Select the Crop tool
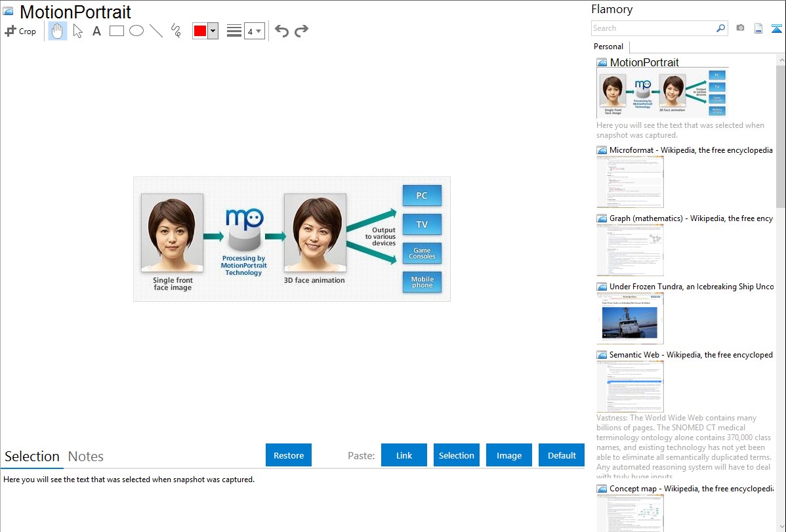This screenshot has height=532, width=786. pyautogui.click(x=20, y=31)
